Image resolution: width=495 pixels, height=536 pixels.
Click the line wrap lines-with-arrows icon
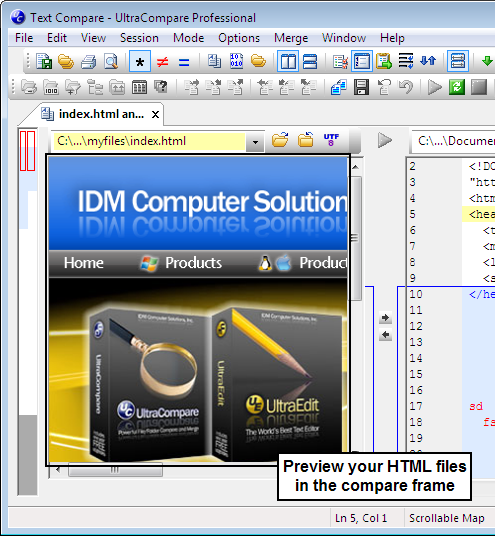(x=406, y=62)
